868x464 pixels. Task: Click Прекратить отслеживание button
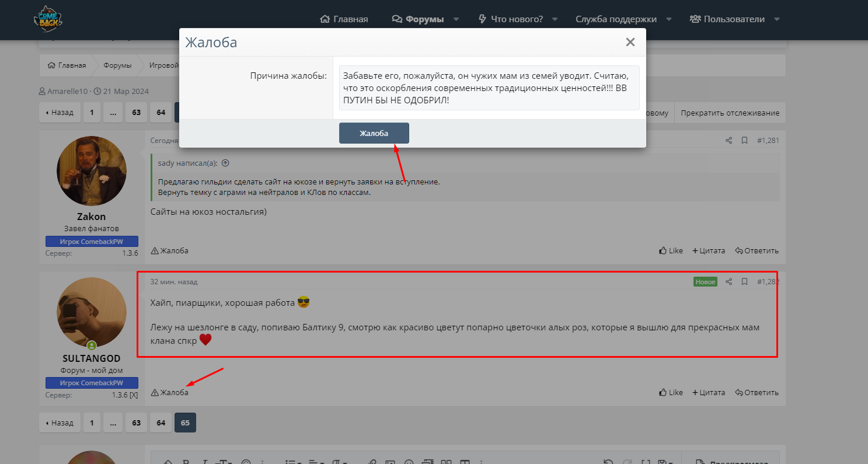pos(730,113)
